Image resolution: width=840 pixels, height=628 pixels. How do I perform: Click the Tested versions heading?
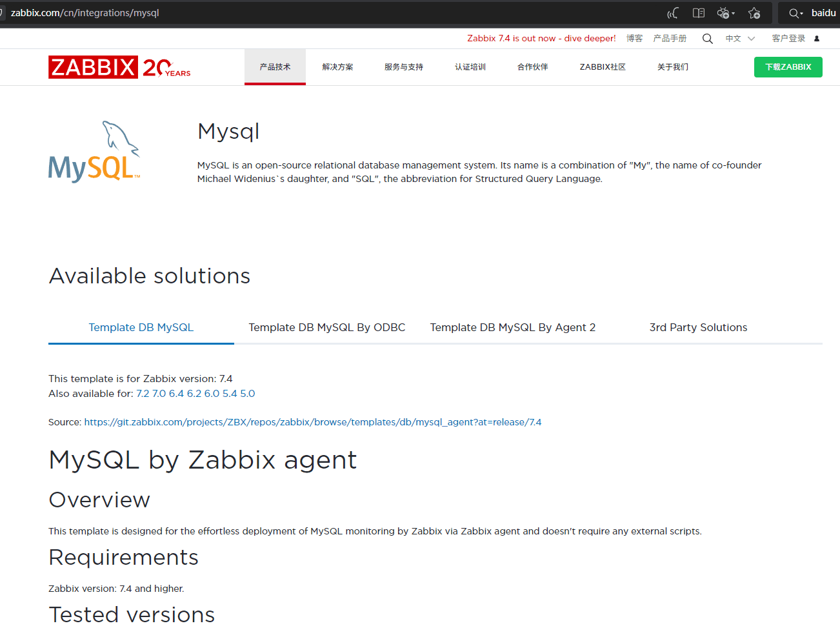(x=132, y=615)
